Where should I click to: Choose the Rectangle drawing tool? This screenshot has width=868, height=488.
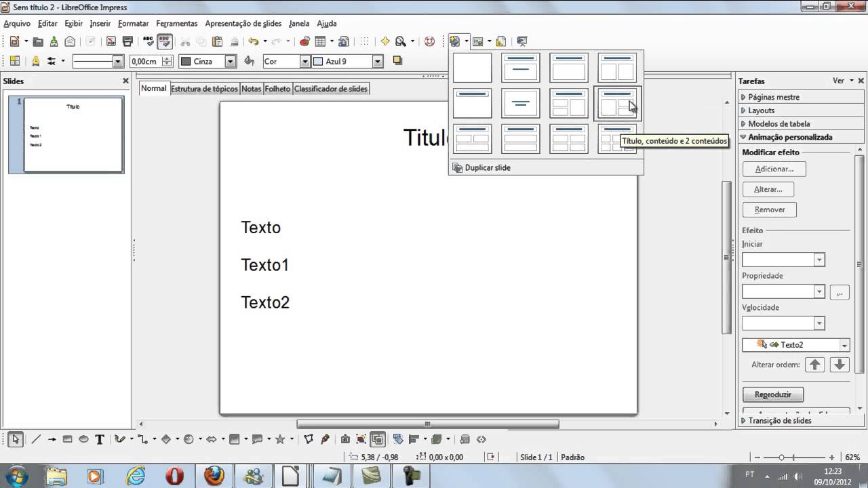tap(67, 439)
